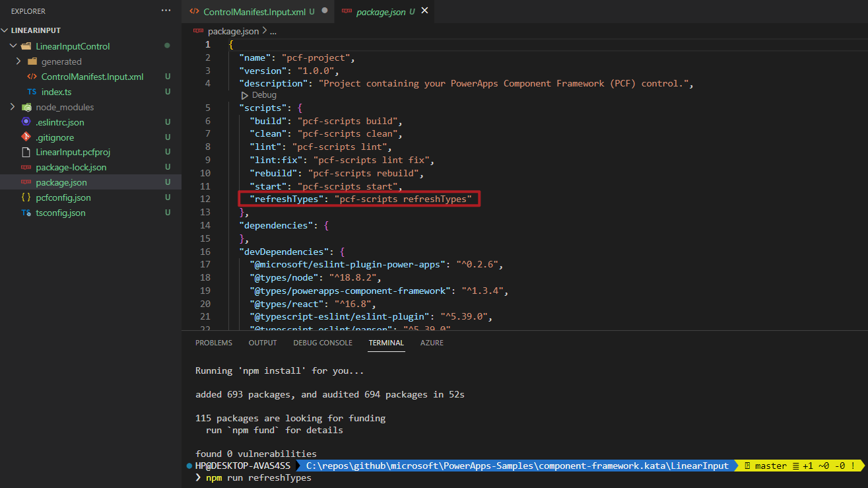The width and height of the screenshot is (868, 488).
Task: Open pcfconfig.json file
Action: 63,198
